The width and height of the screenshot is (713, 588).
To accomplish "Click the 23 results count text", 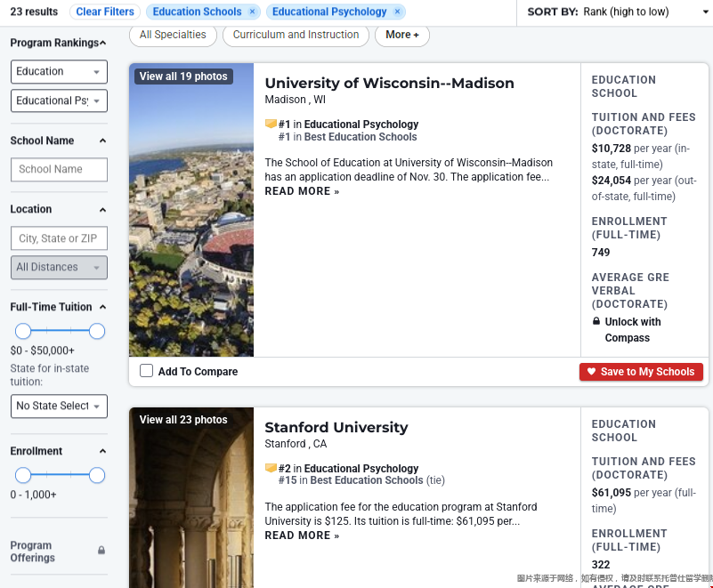I will (x=34, y=12).
